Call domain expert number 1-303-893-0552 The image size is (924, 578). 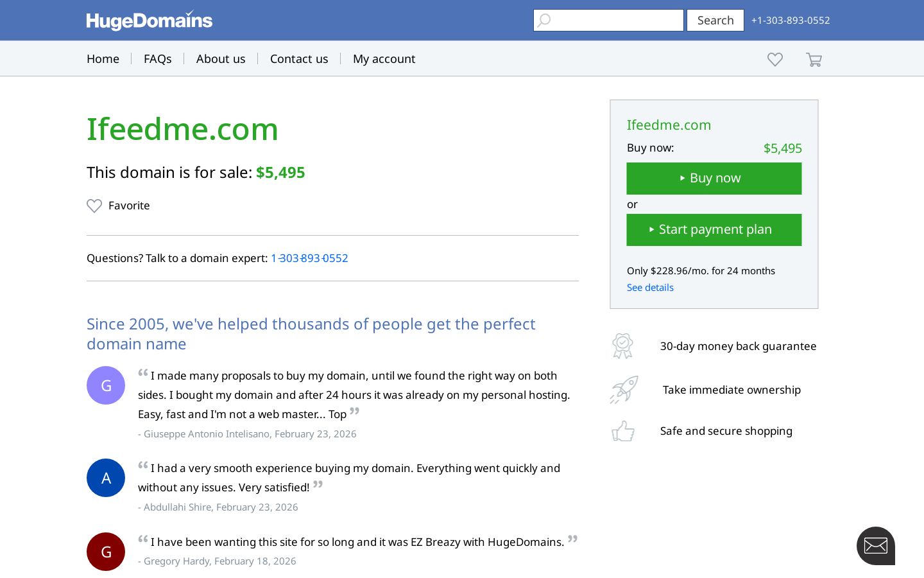point(309,258)
